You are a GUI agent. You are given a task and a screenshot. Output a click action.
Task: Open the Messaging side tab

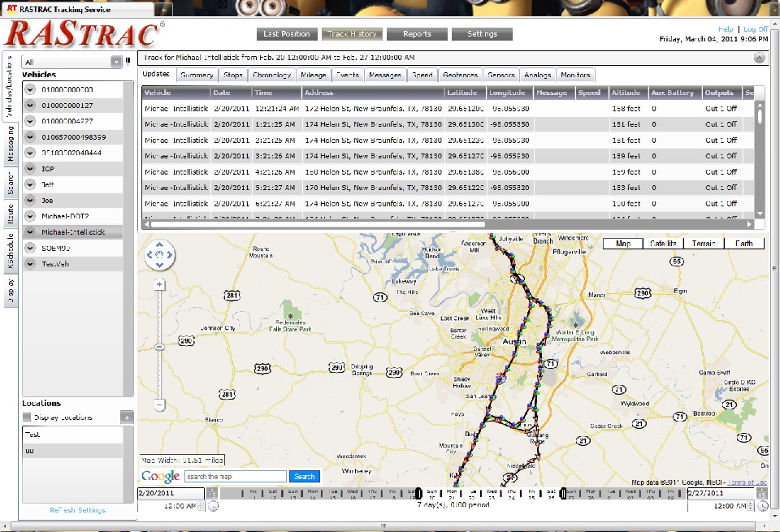(11, 144)
